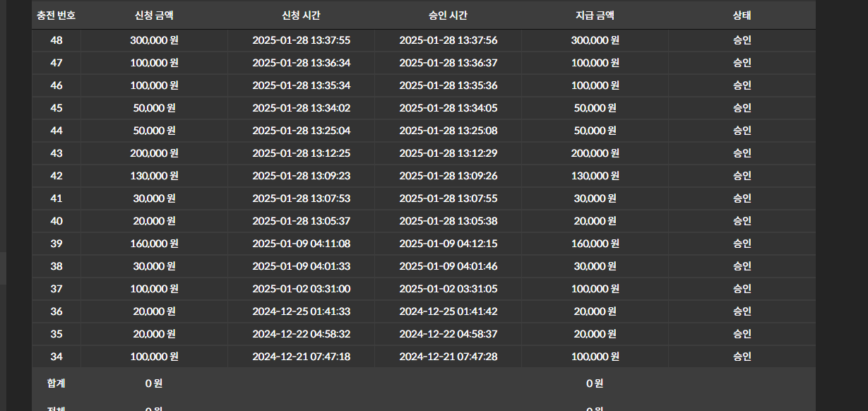Select charge number 48 cell
This screenshot has width=868, height=411.
[57, 40]
